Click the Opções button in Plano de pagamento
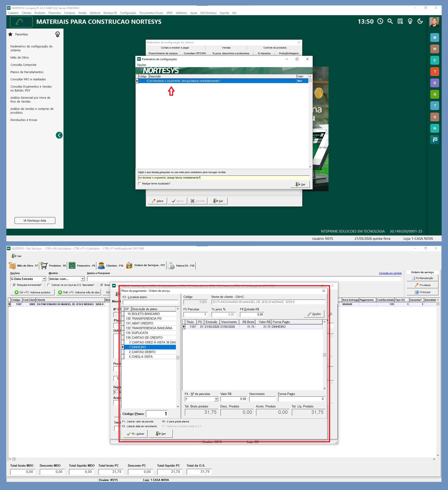448x490 pixels. (314, 314)
